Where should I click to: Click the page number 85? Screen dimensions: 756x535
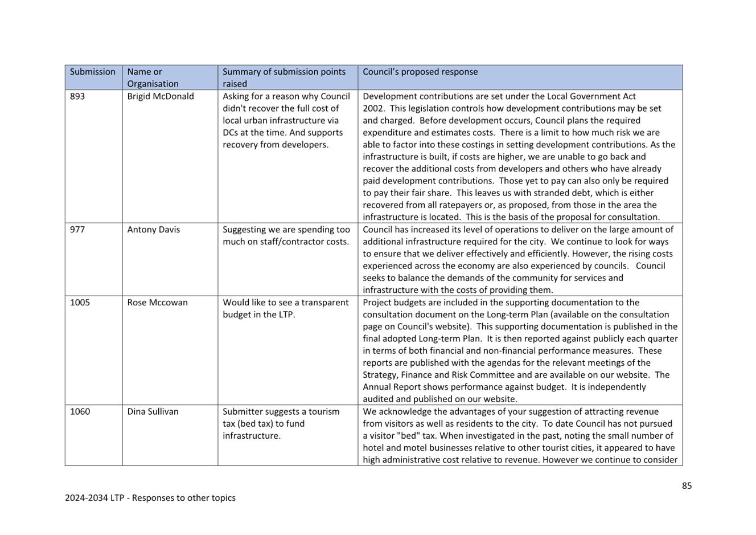[x=687, y=485]
